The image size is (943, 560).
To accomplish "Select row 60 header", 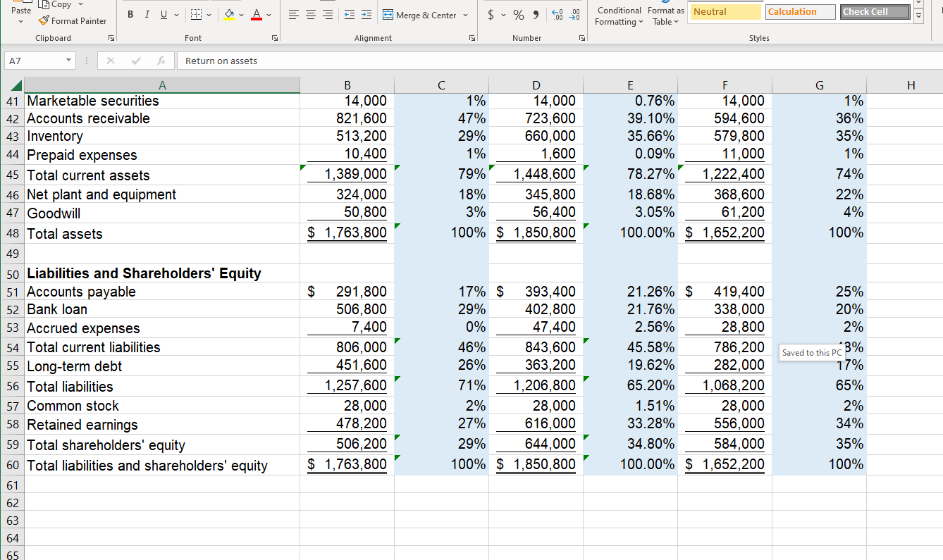I will [13, 465].
